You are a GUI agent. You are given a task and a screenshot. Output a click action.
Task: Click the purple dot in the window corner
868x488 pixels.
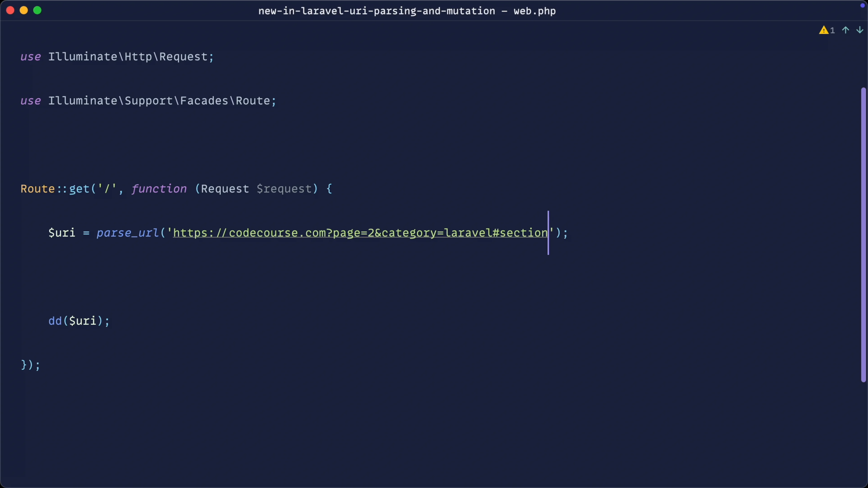(862, 5)
